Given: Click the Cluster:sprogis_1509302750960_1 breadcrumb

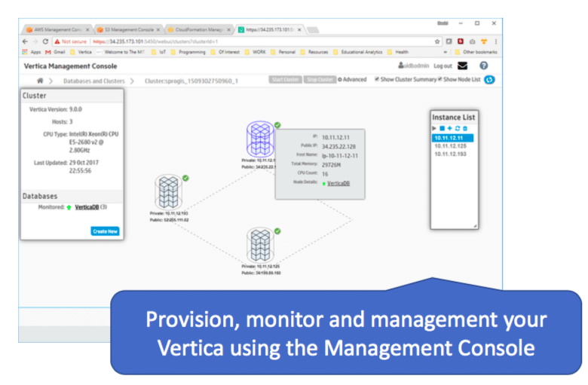Looking at the screenshot, I should [x=191, y=81].
